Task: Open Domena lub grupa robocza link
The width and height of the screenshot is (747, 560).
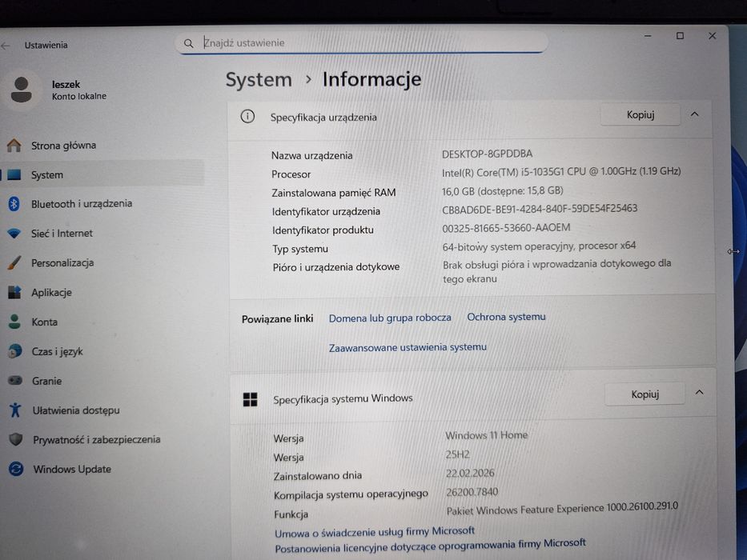Action: (390, 318)
